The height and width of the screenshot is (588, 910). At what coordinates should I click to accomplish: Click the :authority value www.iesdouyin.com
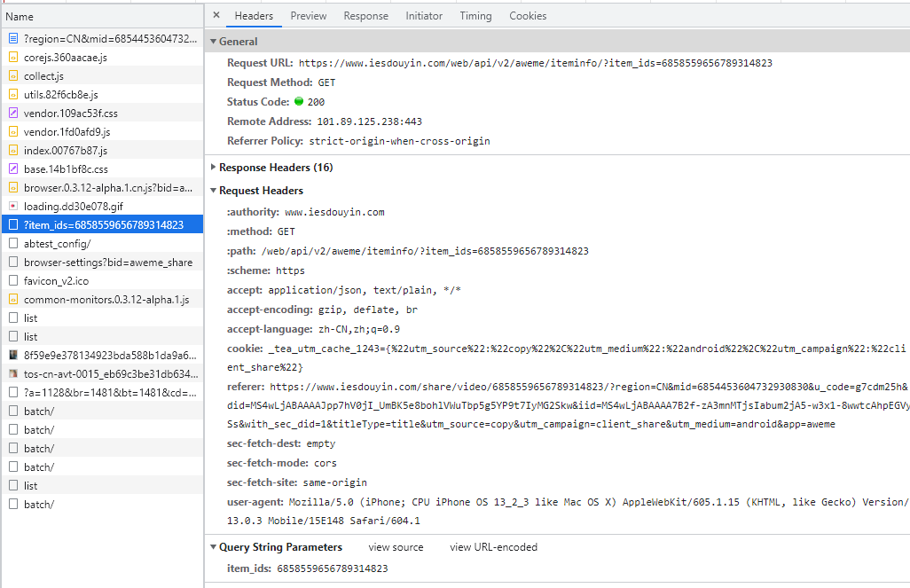[x=334, y=212]
